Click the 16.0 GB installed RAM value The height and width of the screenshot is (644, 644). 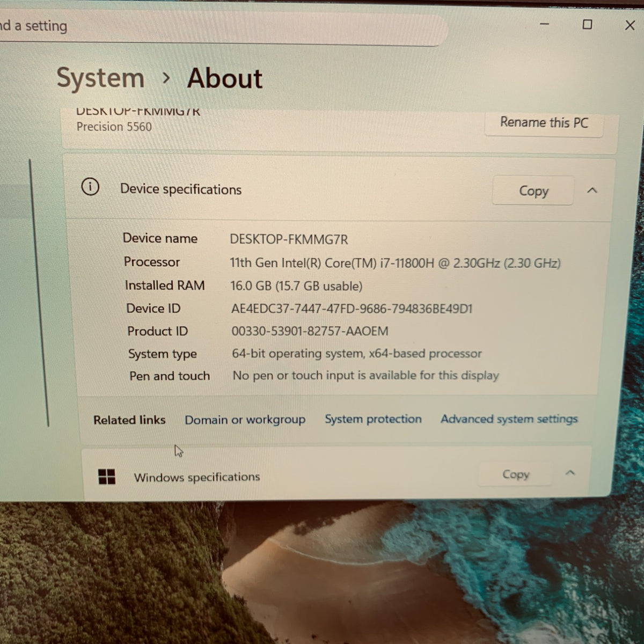[x=296, y=286]
